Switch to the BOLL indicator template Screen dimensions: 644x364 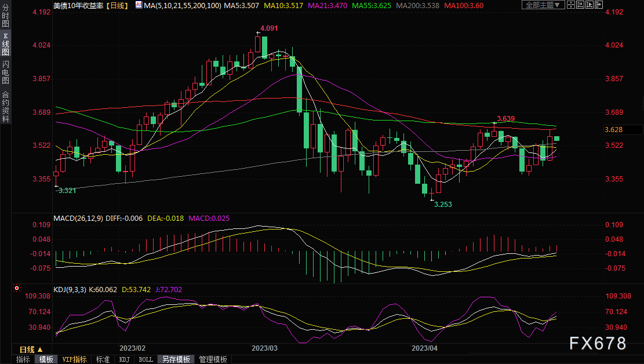[x=146, y=359]
